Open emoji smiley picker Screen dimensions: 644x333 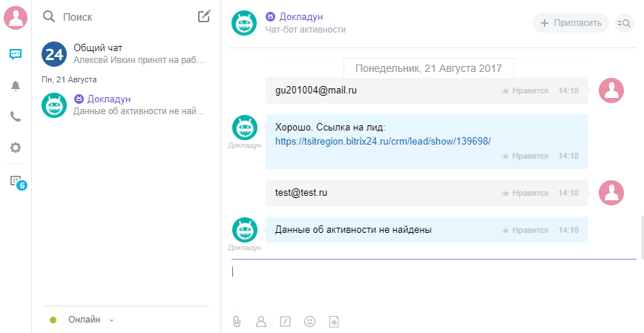tap(309, 321)
